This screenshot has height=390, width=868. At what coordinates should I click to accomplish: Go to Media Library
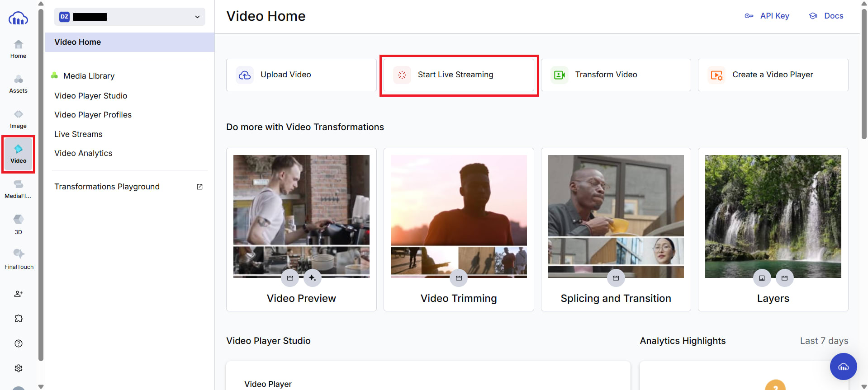[x=89, y=76]
